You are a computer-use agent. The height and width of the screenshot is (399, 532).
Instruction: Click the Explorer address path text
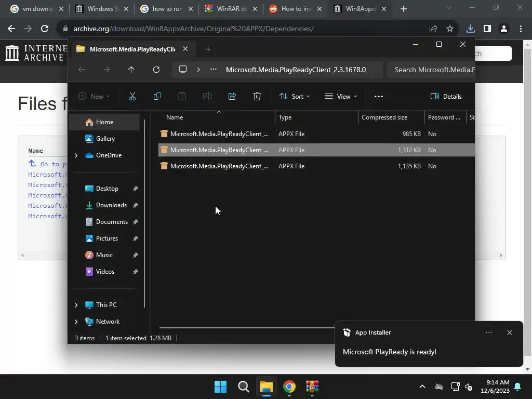(297, 70)
